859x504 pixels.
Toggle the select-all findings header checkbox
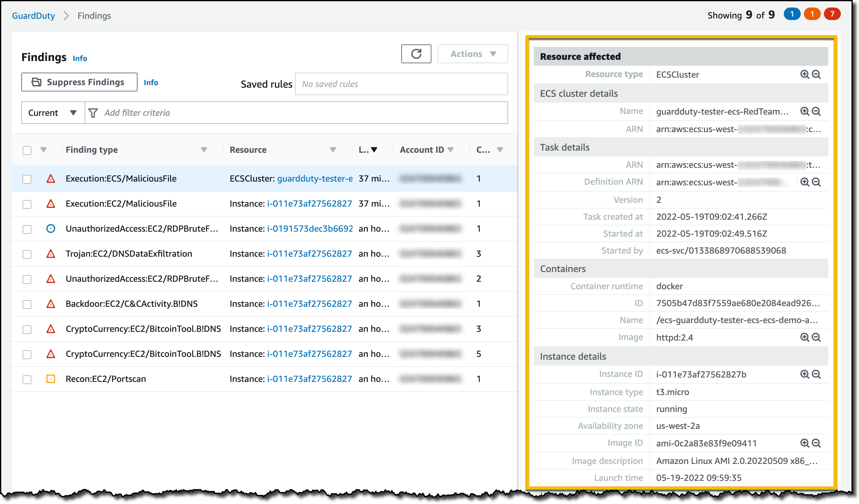click(27, 150)
